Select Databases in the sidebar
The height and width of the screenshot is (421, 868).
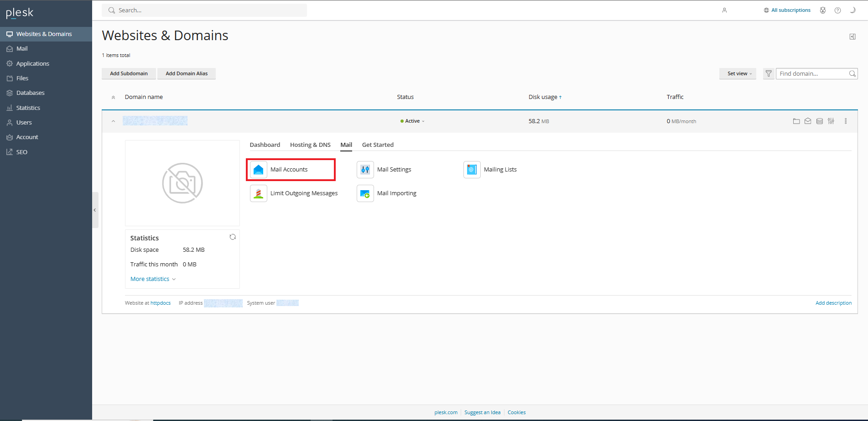pyautogui.click(x=31, y=93)
